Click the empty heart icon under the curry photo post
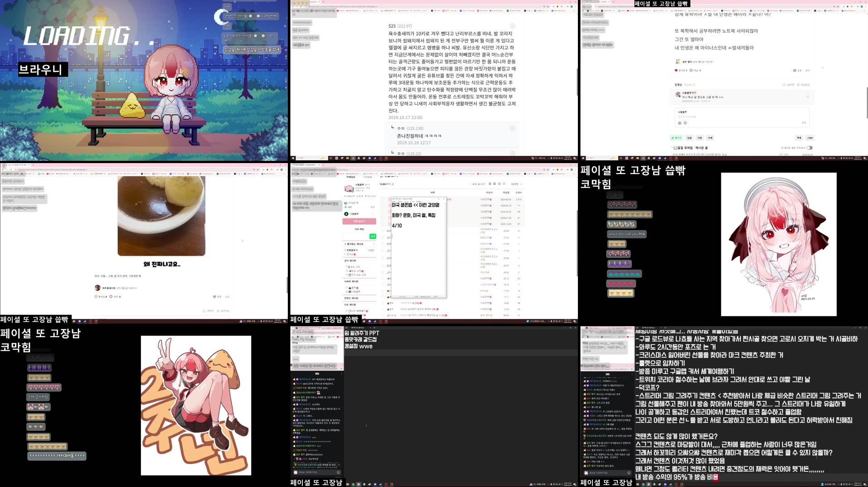 coord(96,297)
